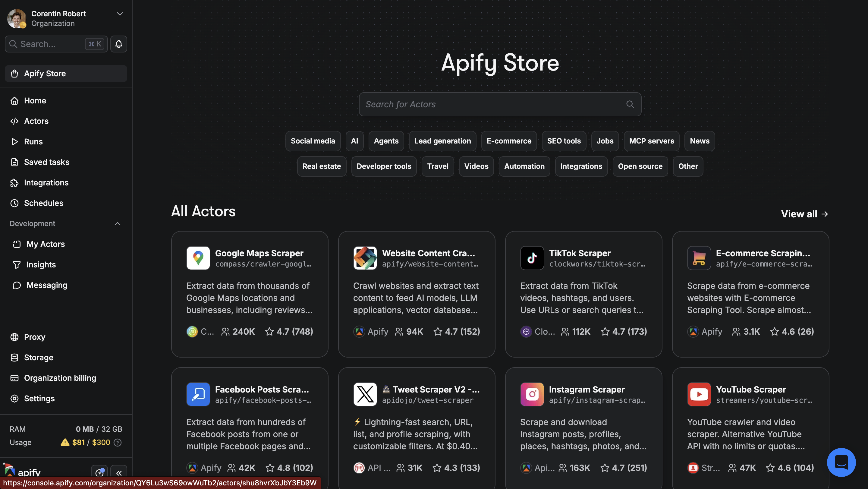Filter by the Social media category
Screen dimensions: 868x489
[x=313, y=141]
